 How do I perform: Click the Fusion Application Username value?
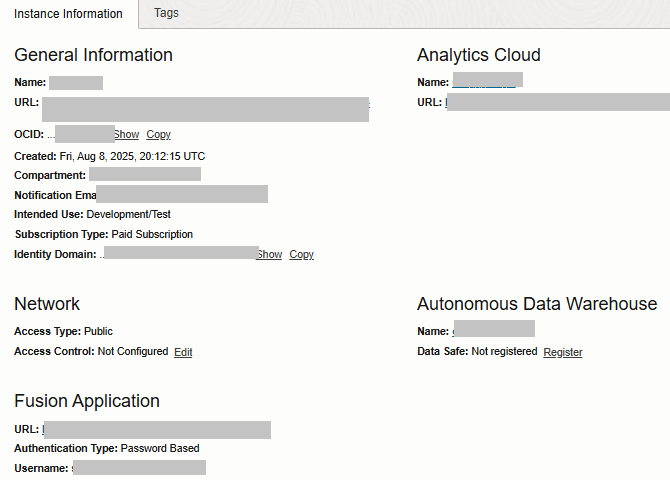139,467
